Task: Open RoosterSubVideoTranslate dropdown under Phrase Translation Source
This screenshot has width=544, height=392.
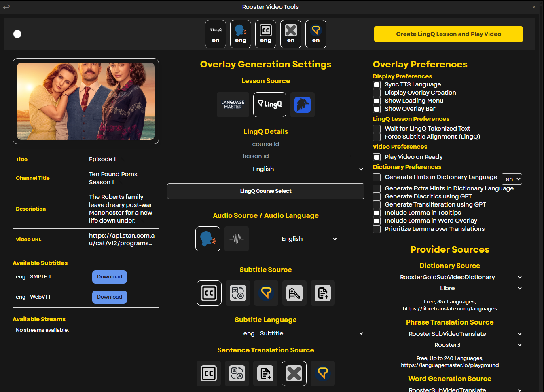Action: click(x=450, y=334)
